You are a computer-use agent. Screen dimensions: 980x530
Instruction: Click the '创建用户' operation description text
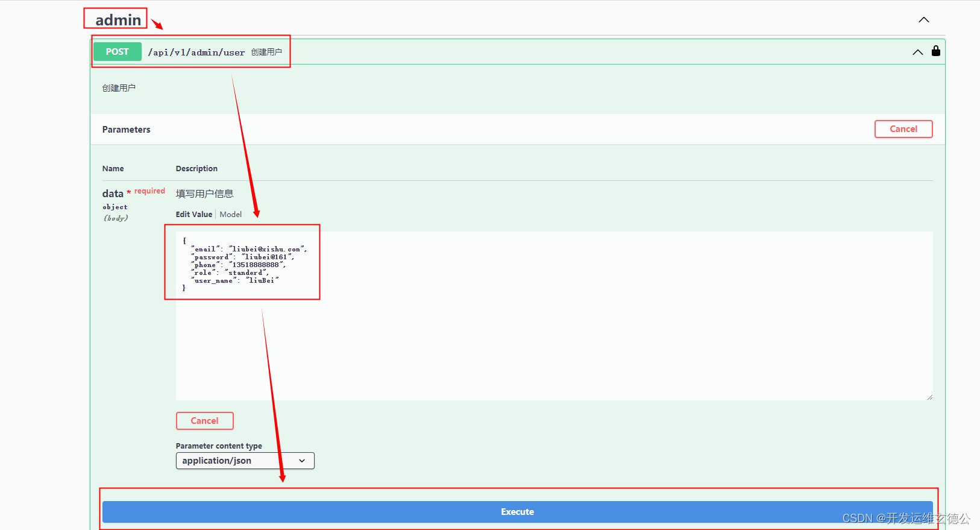pyautogui.click(x=119, y=88)
